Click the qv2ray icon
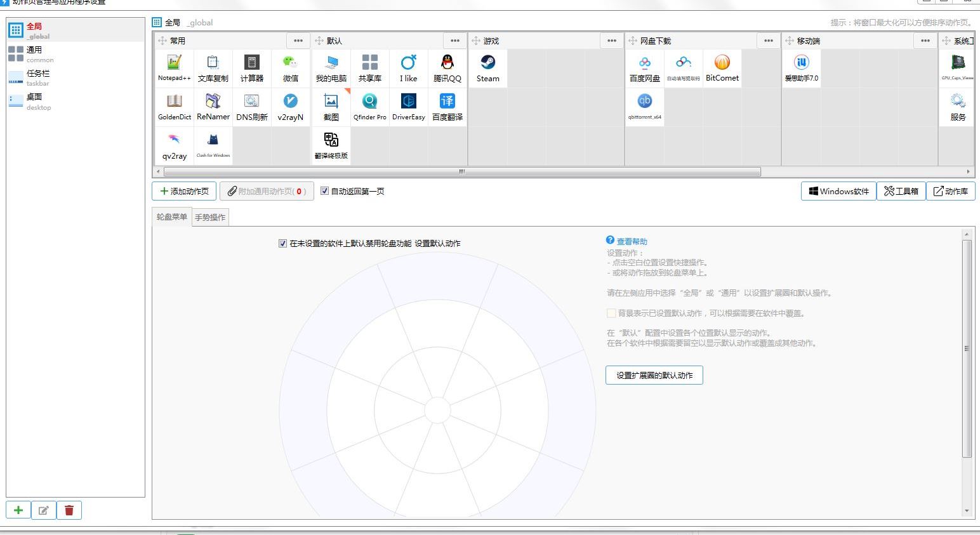 pos(174,146)
